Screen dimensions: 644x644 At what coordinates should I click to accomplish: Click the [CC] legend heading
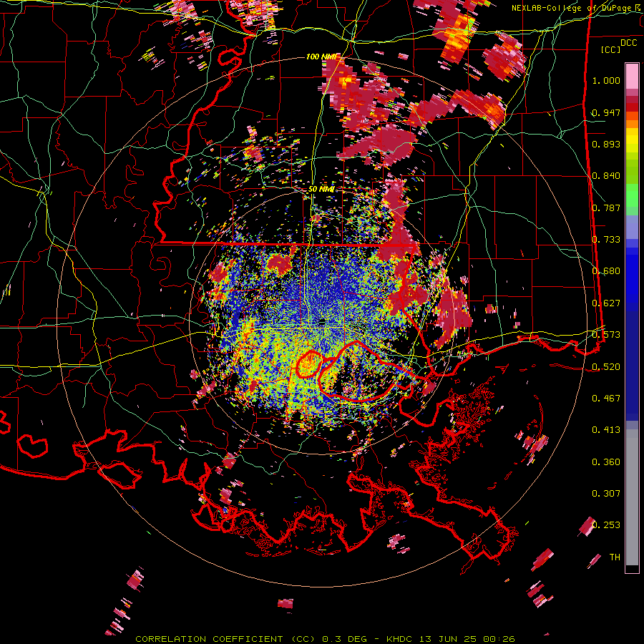[x=611, y=49]
